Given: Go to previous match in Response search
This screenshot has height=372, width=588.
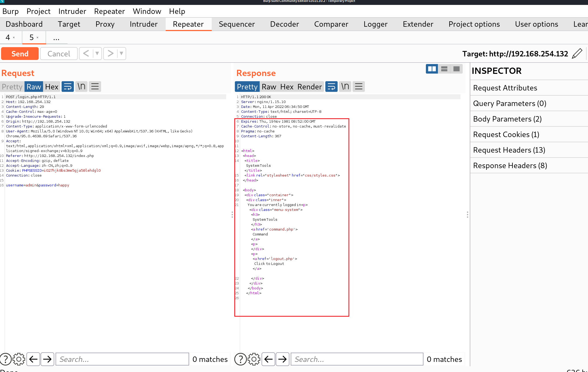Looking at the screenshot, I should [x=268, y=359].
